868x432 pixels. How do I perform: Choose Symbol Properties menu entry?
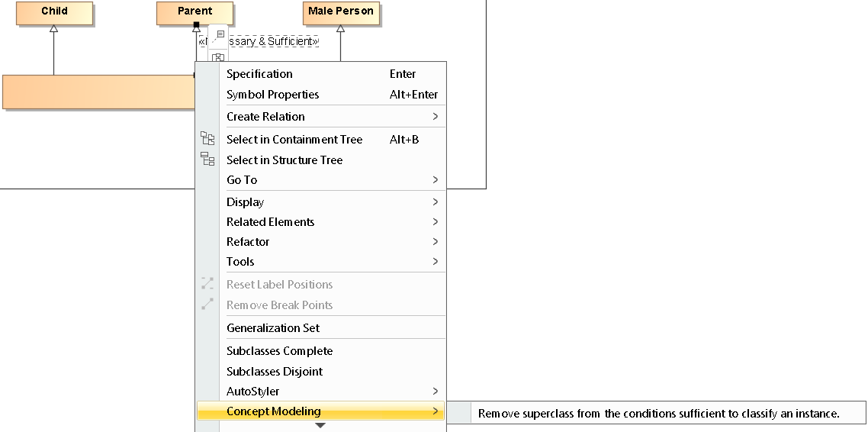point(272,95)
